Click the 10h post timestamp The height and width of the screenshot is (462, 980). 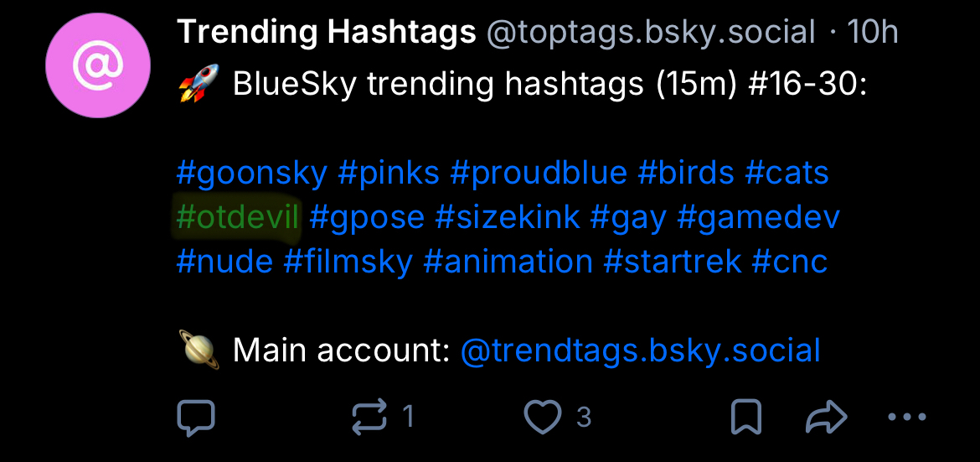click(873, 34)
